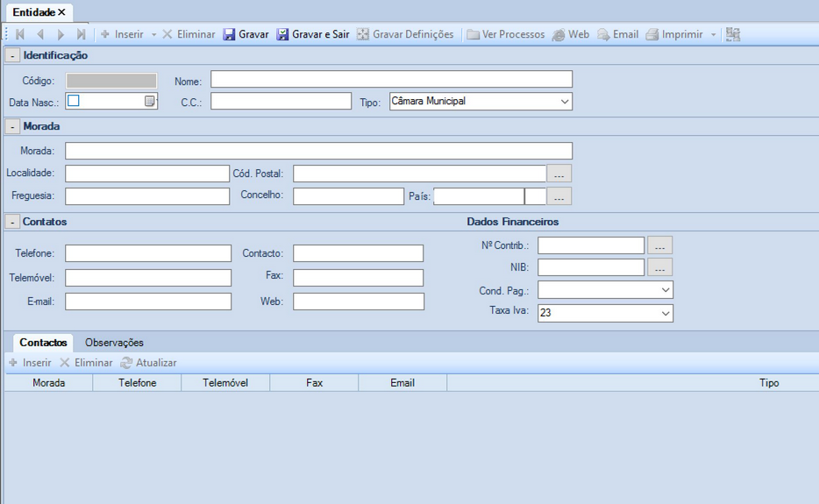The height and width of the screenshot is (504, 819).
Task: Click Atualizar to refresh contacts
Action: 149,363
